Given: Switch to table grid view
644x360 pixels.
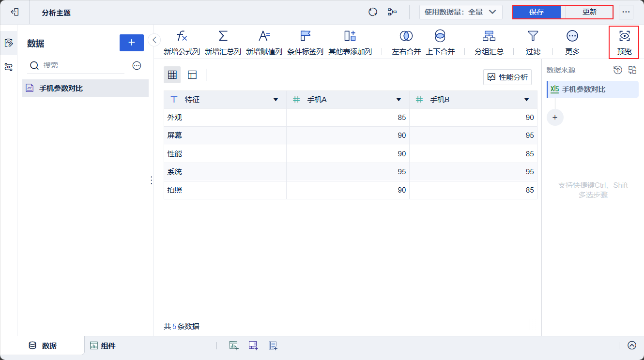Looking at the screenshot, I should (x=172, y=75).
